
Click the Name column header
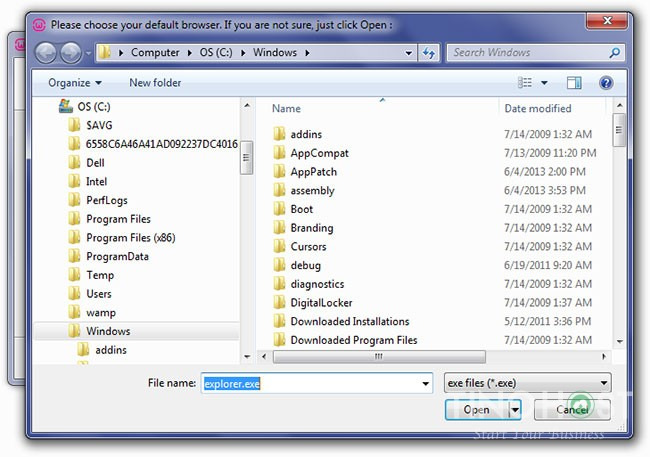(286, 108)
